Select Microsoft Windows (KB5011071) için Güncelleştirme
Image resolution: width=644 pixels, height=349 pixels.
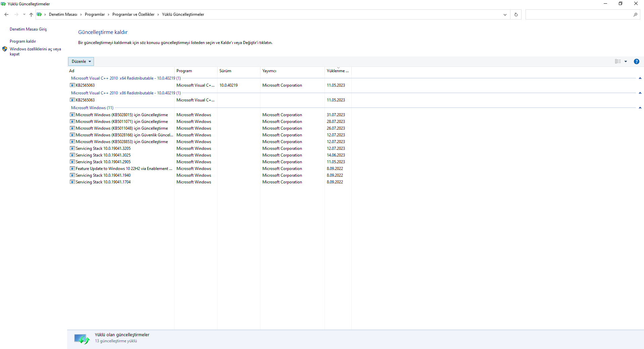[x=122, y=122]
